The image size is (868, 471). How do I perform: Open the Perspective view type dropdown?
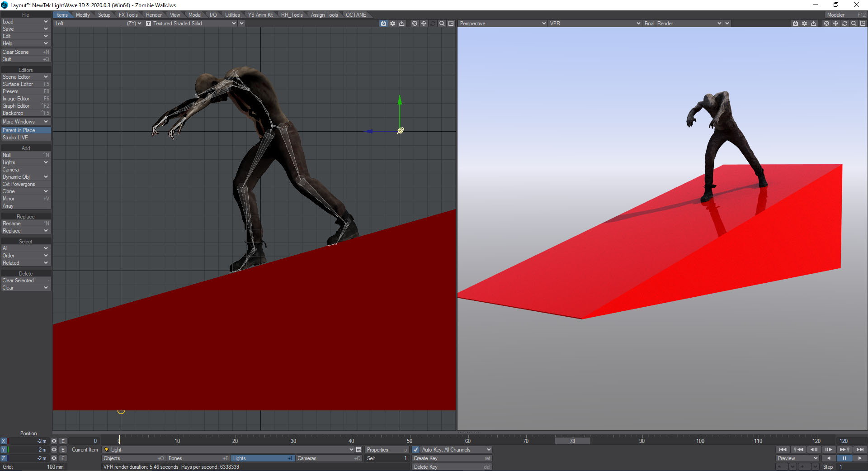click(x=502, y=23)
